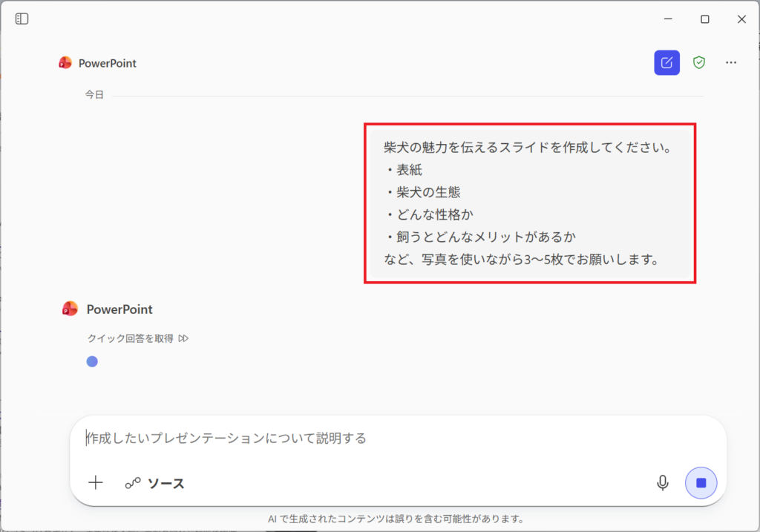Open the ソース sources picker
This screenshot has height=532, width=760.
155,483
